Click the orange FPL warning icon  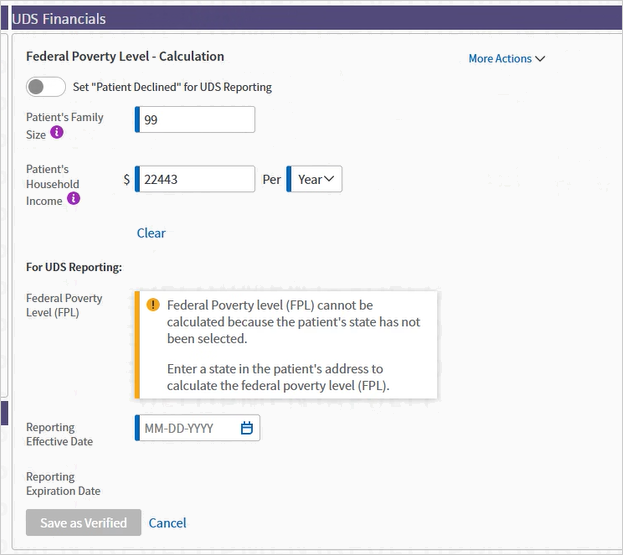point(153,305)
